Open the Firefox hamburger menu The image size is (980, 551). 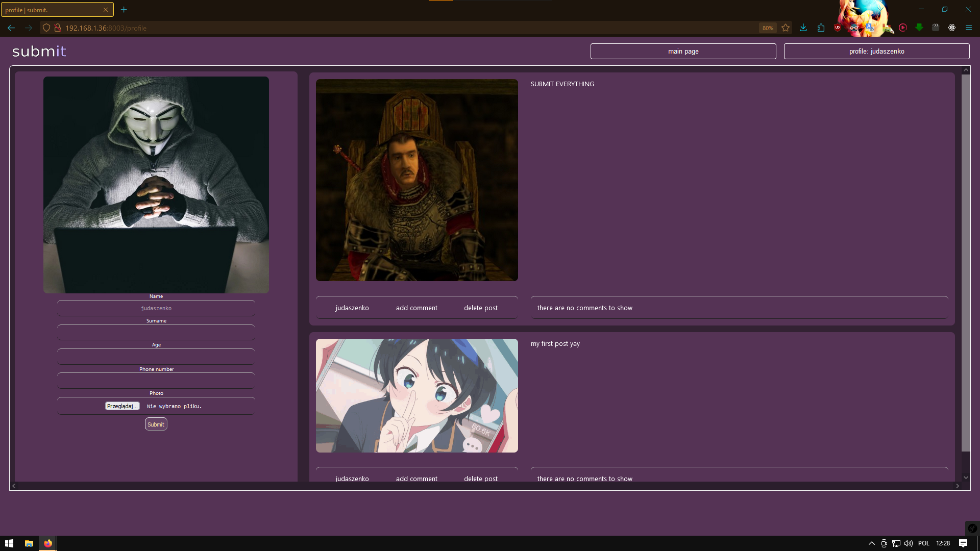pyautogui.click(x=969, y=28)
